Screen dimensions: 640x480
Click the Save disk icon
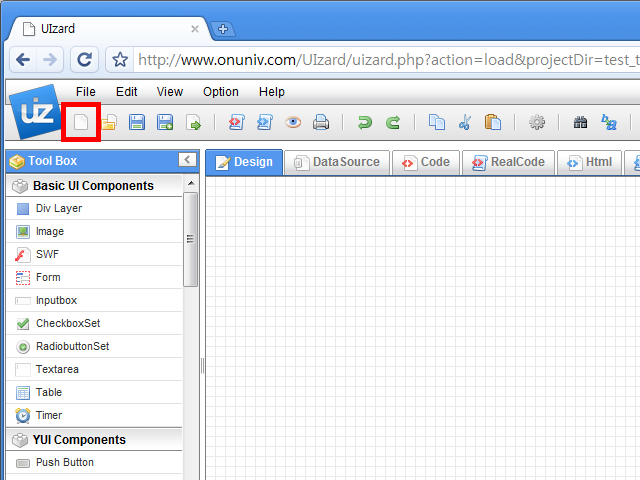[137, 123]
